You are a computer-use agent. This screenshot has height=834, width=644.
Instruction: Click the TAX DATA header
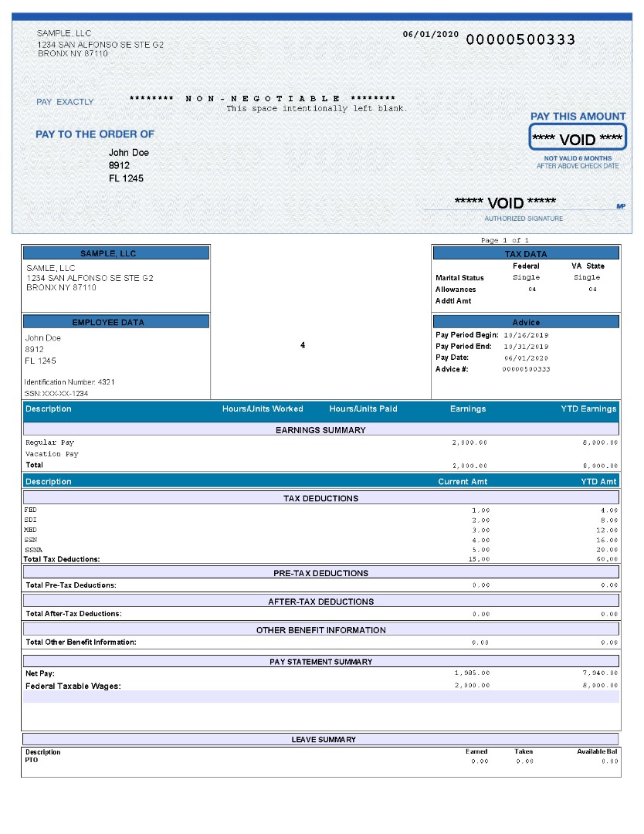click(x=526, y=253)
